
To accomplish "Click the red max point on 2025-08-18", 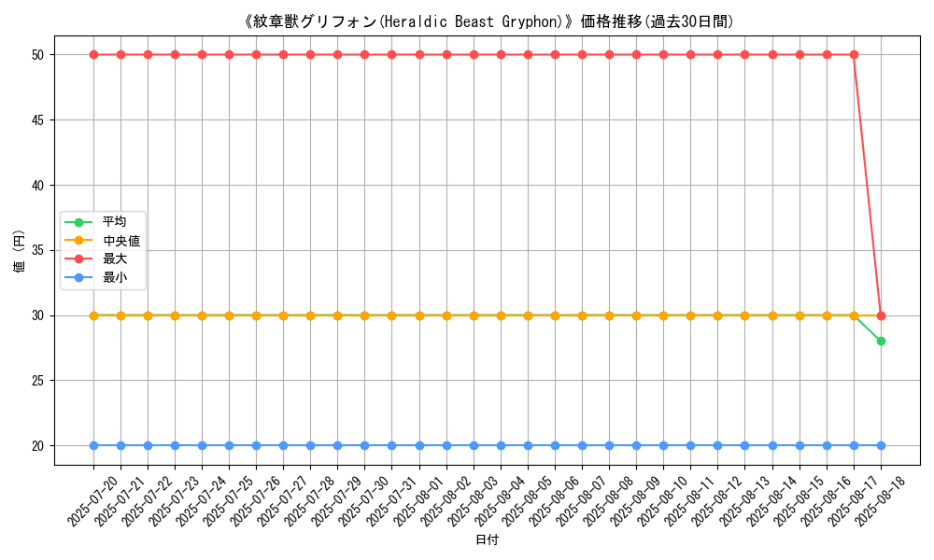I will click(x=881, y=316).
